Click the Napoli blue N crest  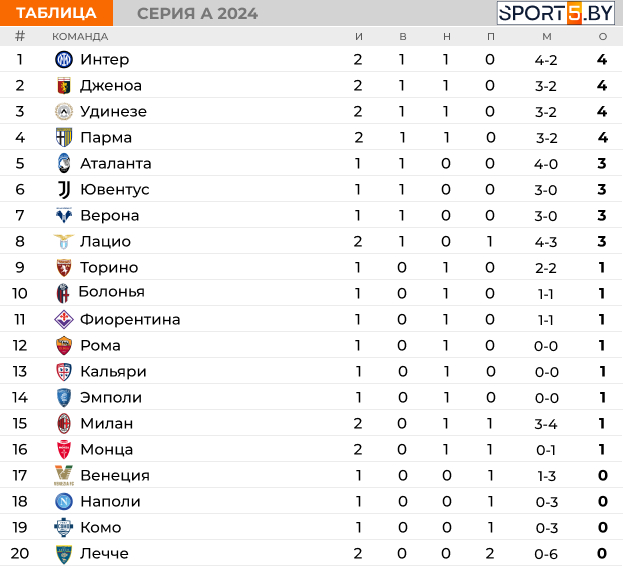(x=64, y=501)
